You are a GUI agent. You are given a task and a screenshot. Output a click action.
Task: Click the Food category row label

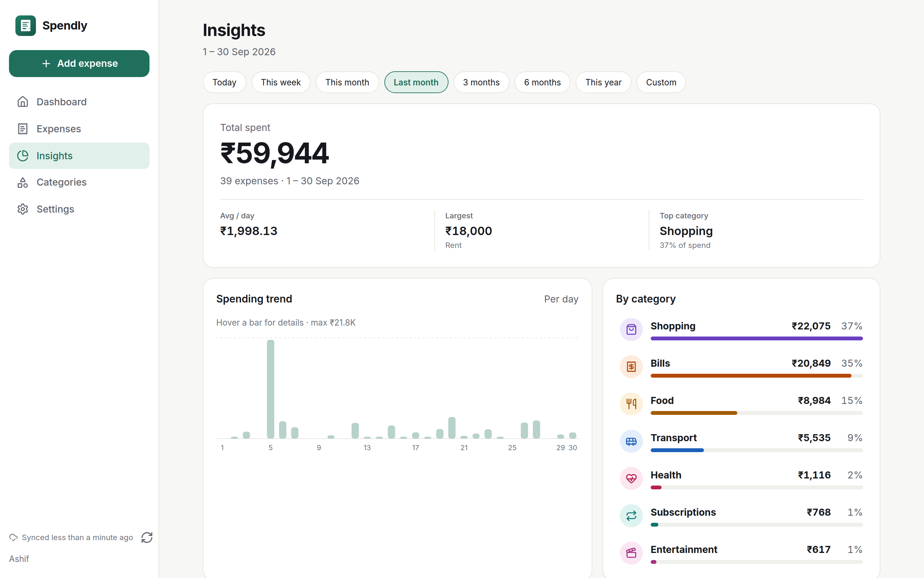click(662, 400)
